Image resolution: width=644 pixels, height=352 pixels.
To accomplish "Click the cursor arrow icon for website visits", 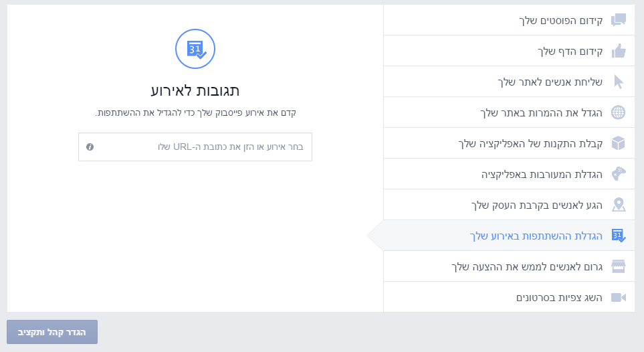I will coord(619,82).
